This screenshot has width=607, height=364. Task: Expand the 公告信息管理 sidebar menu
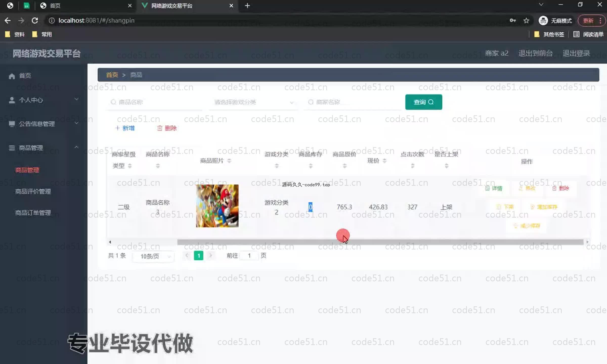44,124
